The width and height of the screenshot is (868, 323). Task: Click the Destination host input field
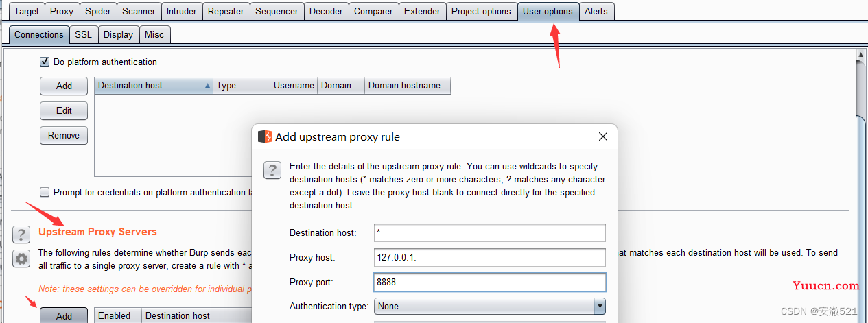coord(490,232)
